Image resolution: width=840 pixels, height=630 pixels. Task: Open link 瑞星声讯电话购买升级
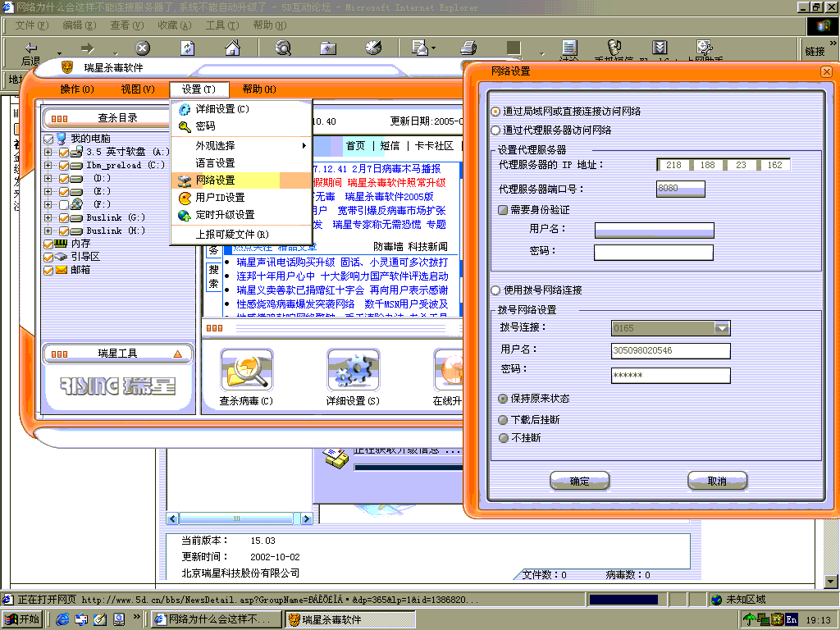[x=285, y=262]
